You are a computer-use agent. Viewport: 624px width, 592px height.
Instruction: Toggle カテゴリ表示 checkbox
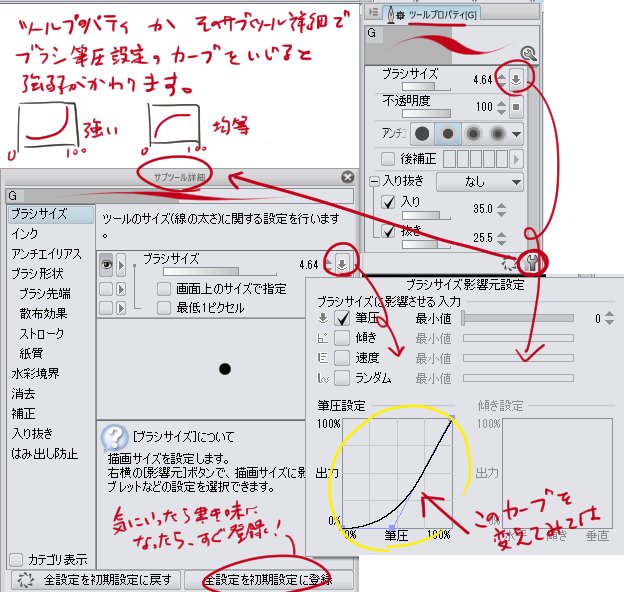(x=16, y=560)
